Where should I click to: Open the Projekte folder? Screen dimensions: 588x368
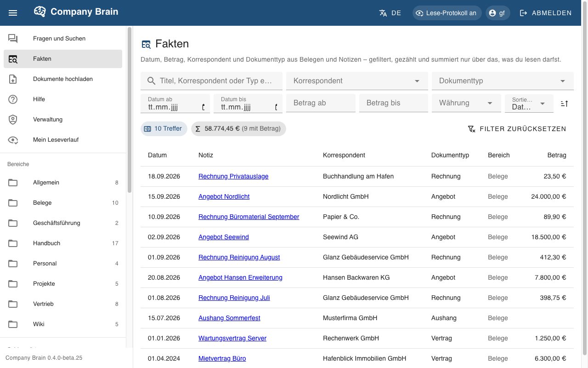click(x=63, y=284)
